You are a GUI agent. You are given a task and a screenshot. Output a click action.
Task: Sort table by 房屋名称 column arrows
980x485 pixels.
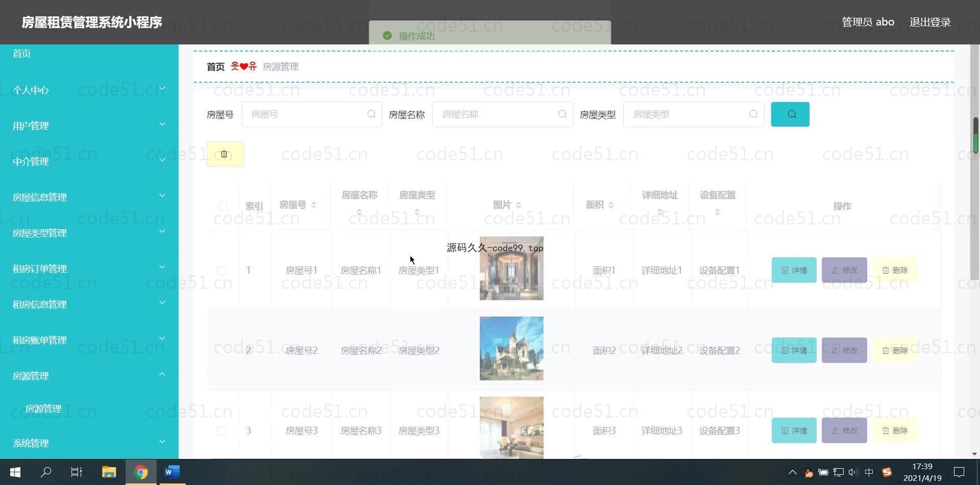pos(359,212)
